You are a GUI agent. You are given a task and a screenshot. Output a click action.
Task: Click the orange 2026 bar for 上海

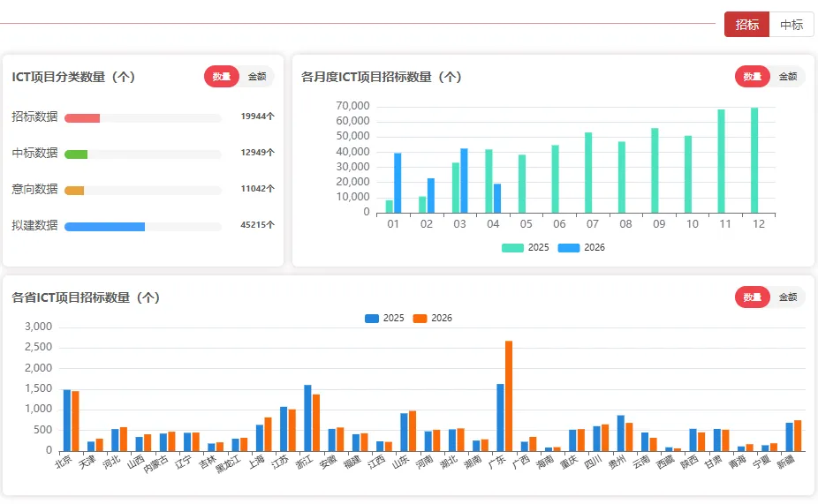[x=269, y=434]
